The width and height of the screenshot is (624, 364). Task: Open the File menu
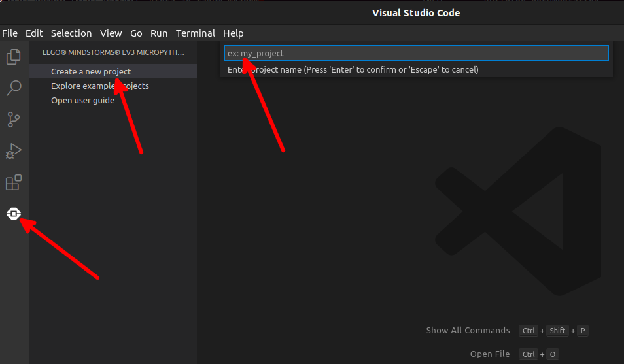click(10, 33)
